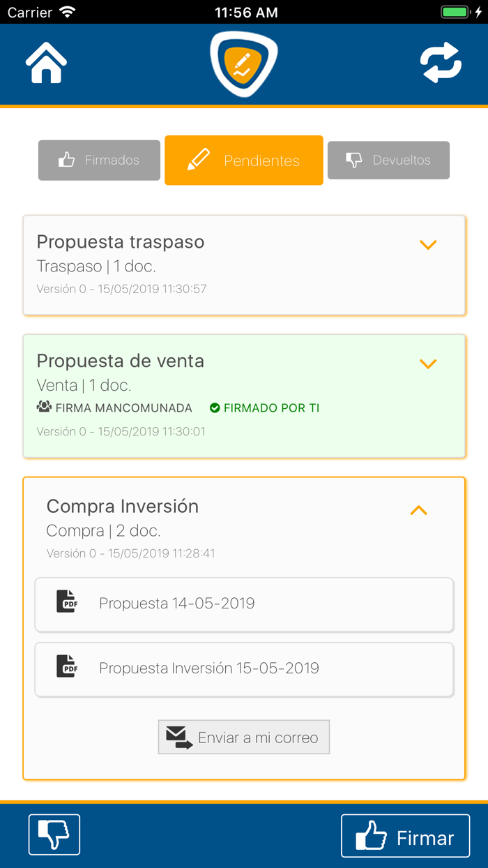Screen dimensions: 488x868
Task: Select the Pendientes filter tab
Action: [x=244, y=160]
